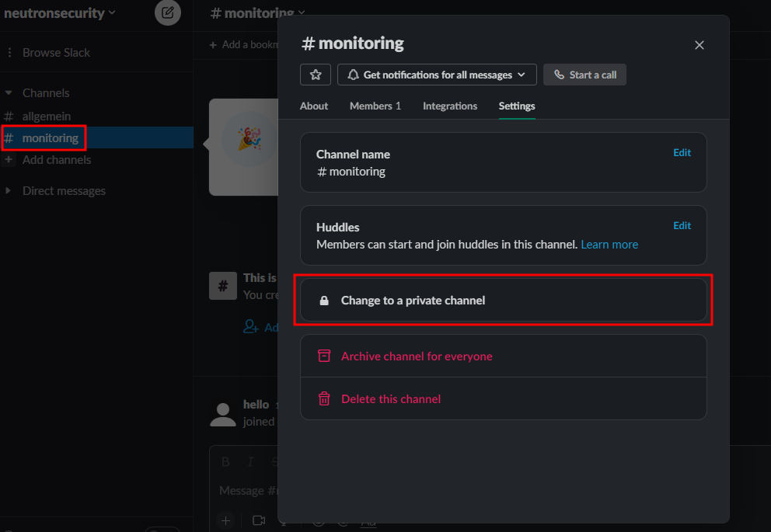This screenshot has width=771, height=532.
Task: Expand the Direct messages section
Action: coord(9,191)
